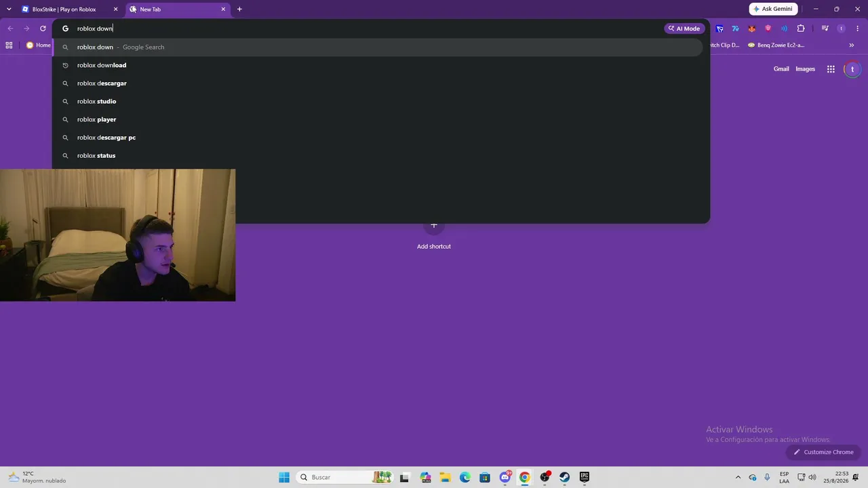Choose the 'roblox studio' suggestion
The image size is (868, 488).
pyautogui.click(x=377, y=102)
